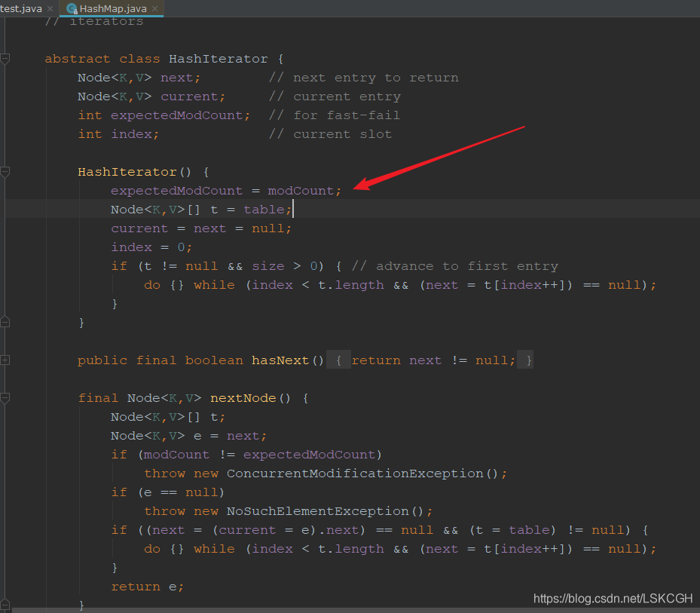Click the 'abstract' keyword
700x613 pixels.
(x=77, y=59)
